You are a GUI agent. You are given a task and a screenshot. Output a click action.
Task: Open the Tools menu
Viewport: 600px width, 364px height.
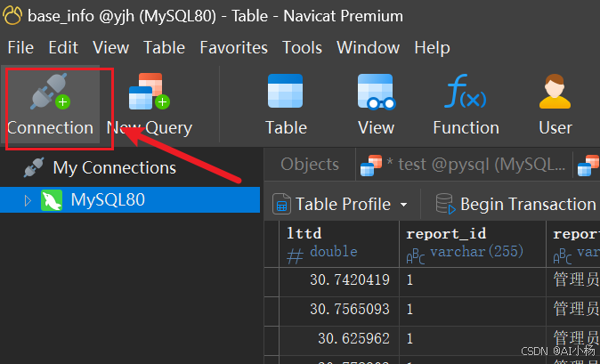302,48
